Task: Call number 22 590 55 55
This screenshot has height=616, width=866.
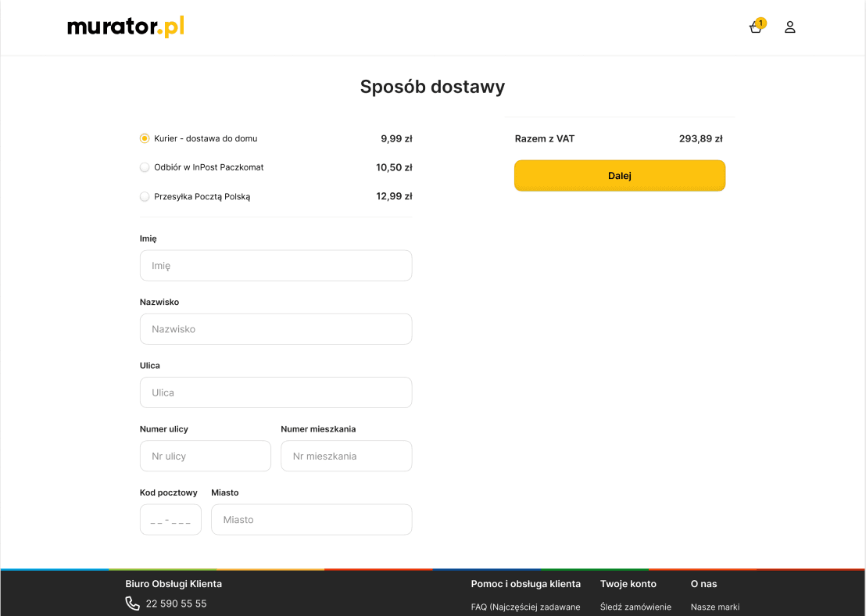Action: [175, 603]
